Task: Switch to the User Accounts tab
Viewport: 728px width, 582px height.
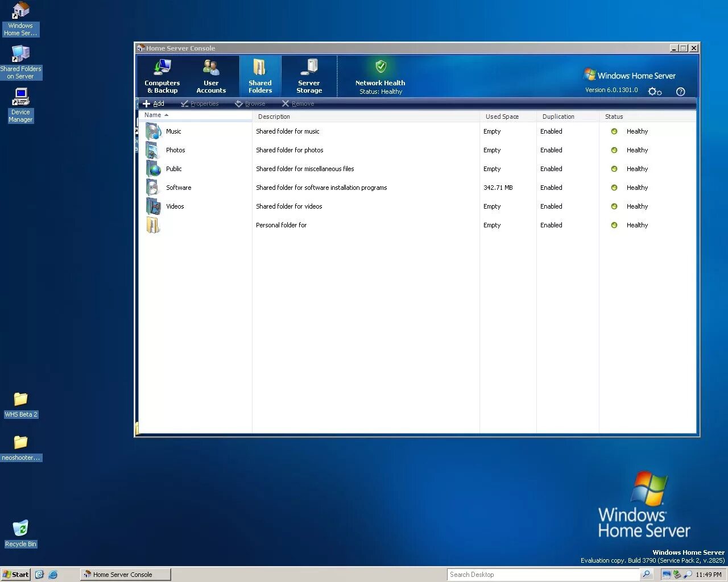Action: (x=211, y=76)
